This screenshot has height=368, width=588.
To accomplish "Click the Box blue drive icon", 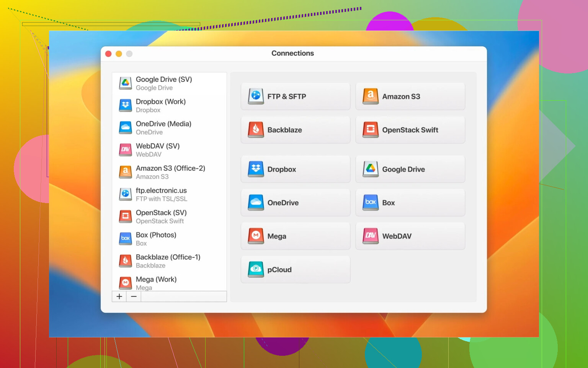I will [x=370, y=203].
